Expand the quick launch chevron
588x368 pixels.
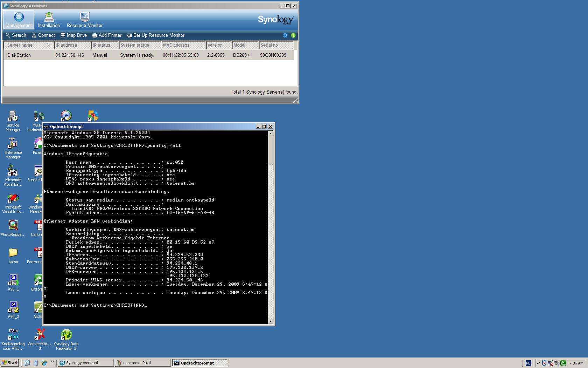[52, 362]
